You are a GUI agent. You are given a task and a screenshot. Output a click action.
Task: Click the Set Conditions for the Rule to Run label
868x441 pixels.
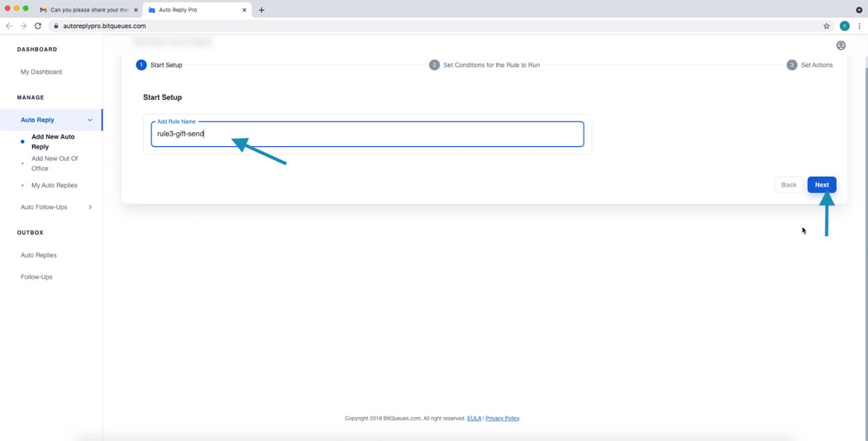492,64
